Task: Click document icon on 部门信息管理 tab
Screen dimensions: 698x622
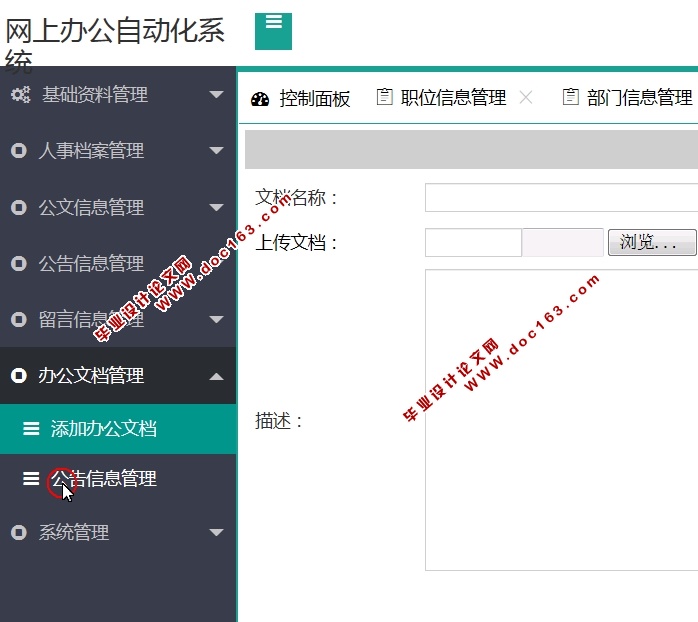Action: pos(571,97)
